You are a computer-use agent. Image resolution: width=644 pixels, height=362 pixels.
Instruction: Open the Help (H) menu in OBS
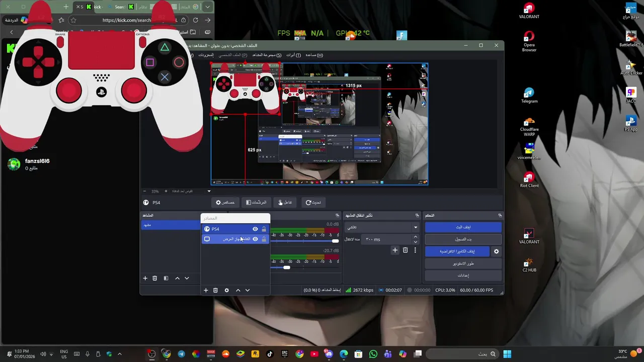314,55
